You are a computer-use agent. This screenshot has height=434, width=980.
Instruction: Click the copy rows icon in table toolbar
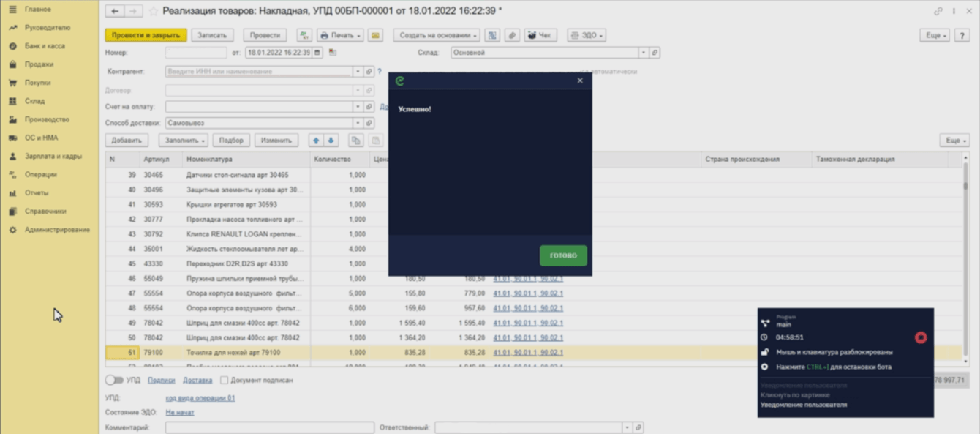tap(355, 141)
